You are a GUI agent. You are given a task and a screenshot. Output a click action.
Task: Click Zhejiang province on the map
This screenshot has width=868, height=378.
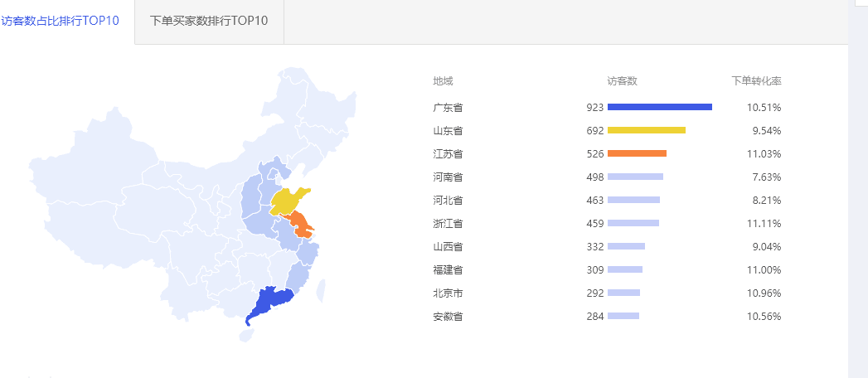[308, 253]
